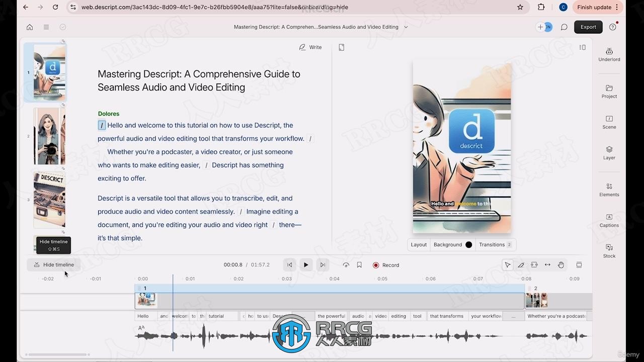Open the help question mark menu
Viewport: 644px width, 362px height.
(612, 27)
